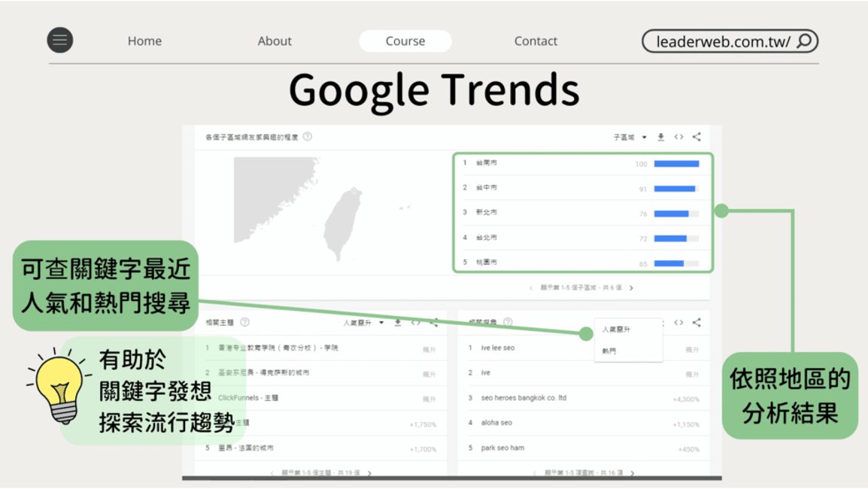Screen dimensions: 868x489
Task: Click the download CSV icon in the subregion panel
Action: pyautogui.click(x=660, y=137)
